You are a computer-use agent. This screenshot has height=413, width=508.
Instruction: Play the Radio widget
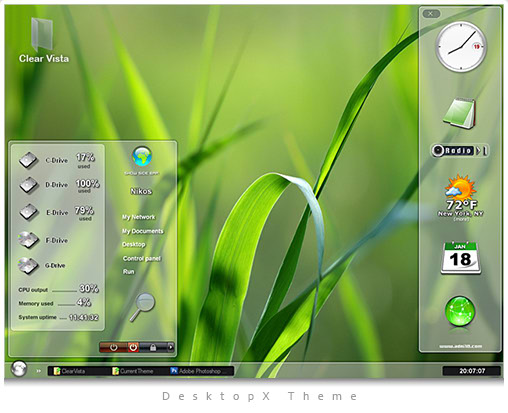[479, 151]
